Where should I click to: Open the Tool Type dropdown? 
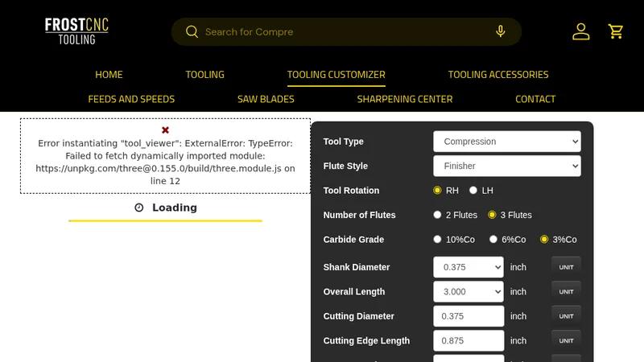[507, 142]
